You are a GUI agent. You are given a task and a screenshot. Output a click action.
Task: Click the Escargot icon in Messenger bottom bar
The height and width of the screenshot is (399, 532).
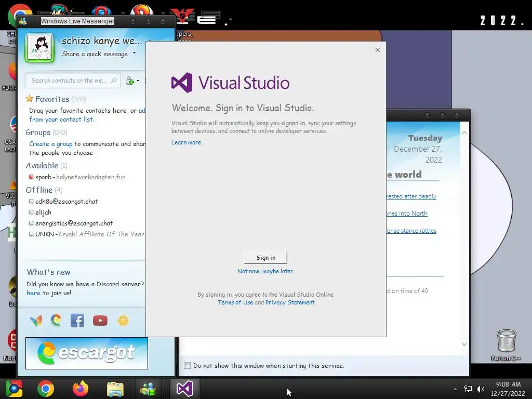pyautogui.click(x=56, y=320)
